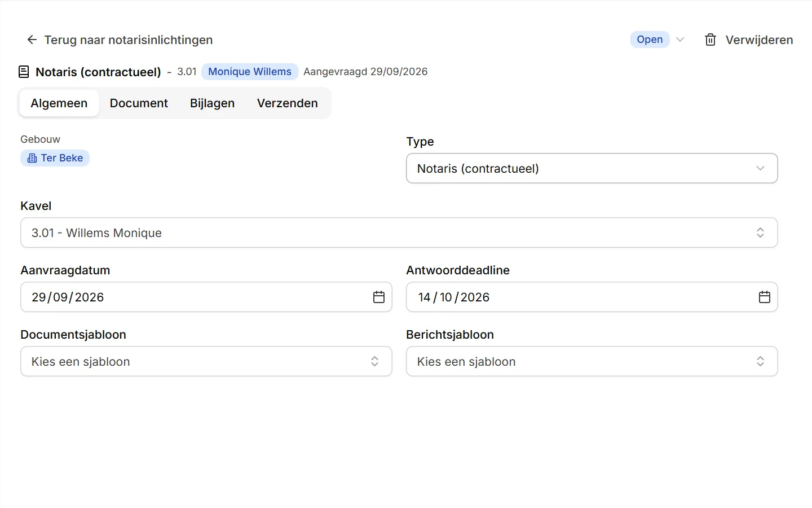Click the trash can icon
Viewport: 812px width, 508px height.
tap(710, 40)
